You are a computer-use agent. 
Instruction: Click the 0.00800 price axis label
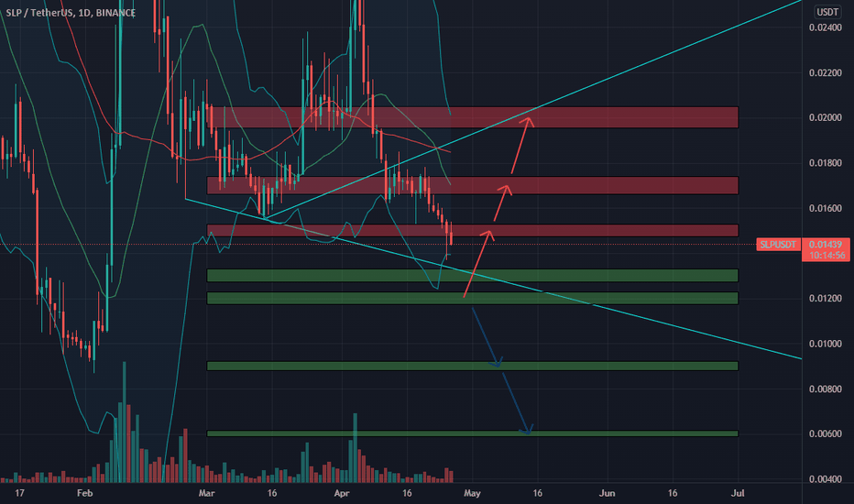[826, 389]
